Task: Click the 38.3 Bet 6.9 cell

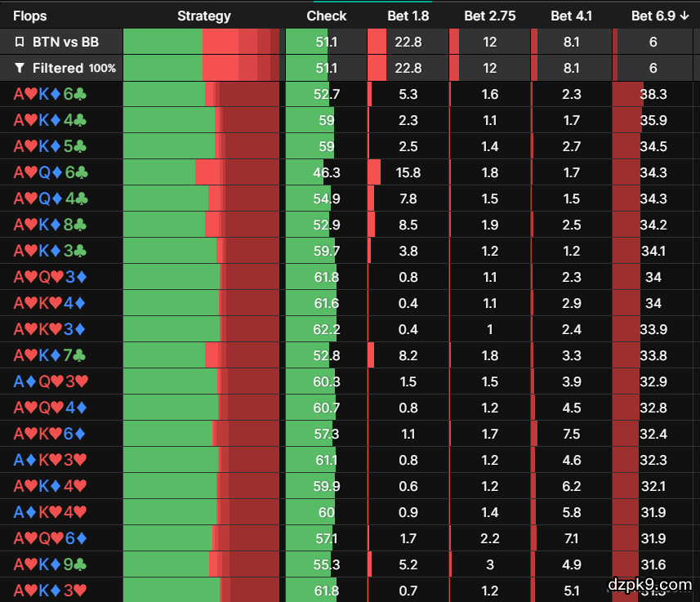Action: [x=653, y=94]
